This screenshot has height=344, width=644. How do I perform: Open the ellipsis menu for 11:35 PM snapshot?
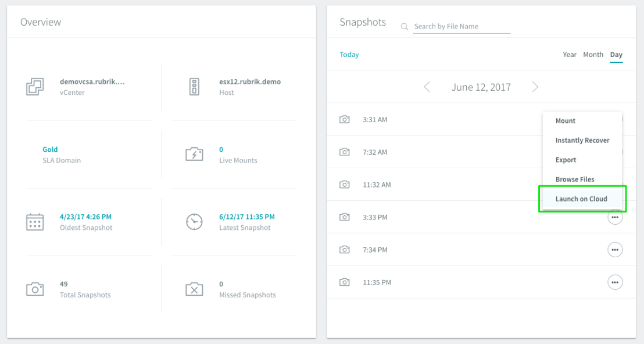pyautogui.click(x=615, y=282)
